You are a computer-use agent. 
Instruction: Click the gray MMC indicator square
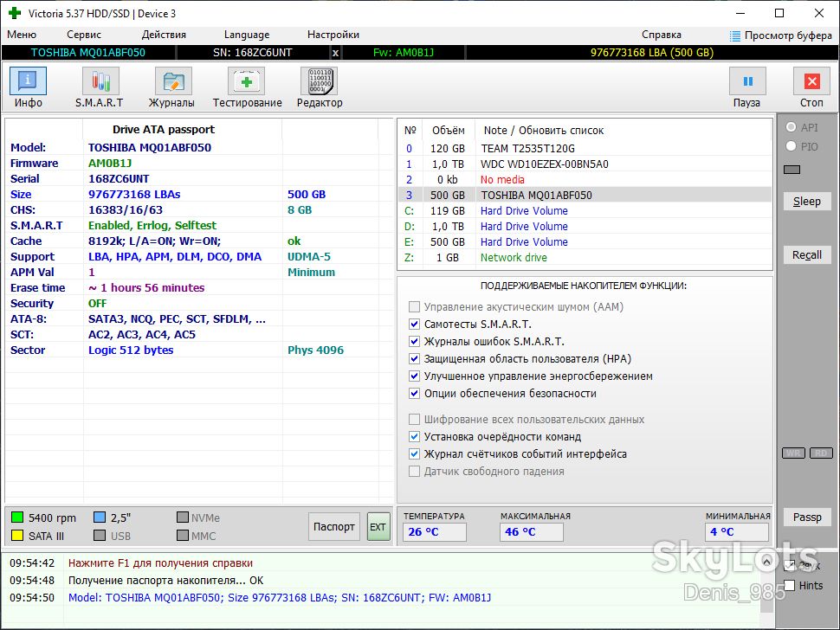183,536
